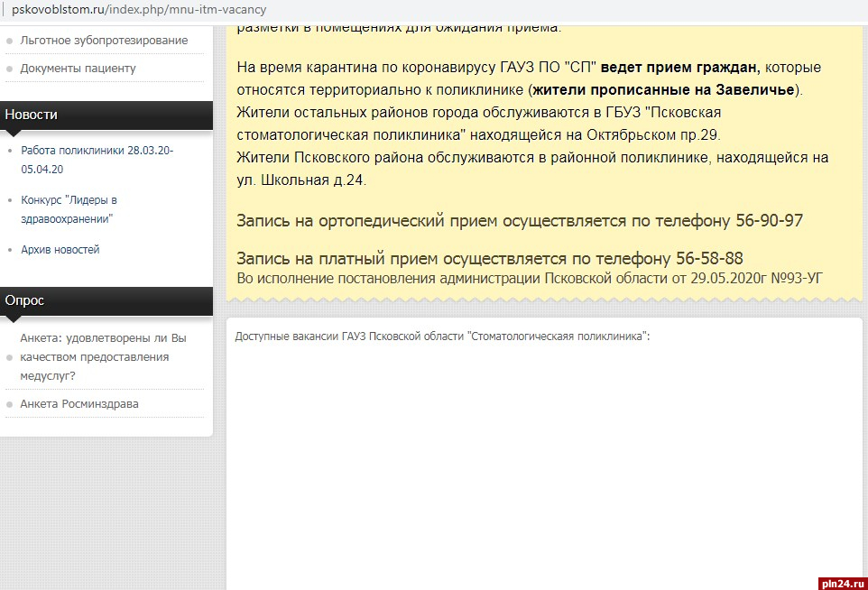Click the Доступные вакансии heading text

pos(442,336)
